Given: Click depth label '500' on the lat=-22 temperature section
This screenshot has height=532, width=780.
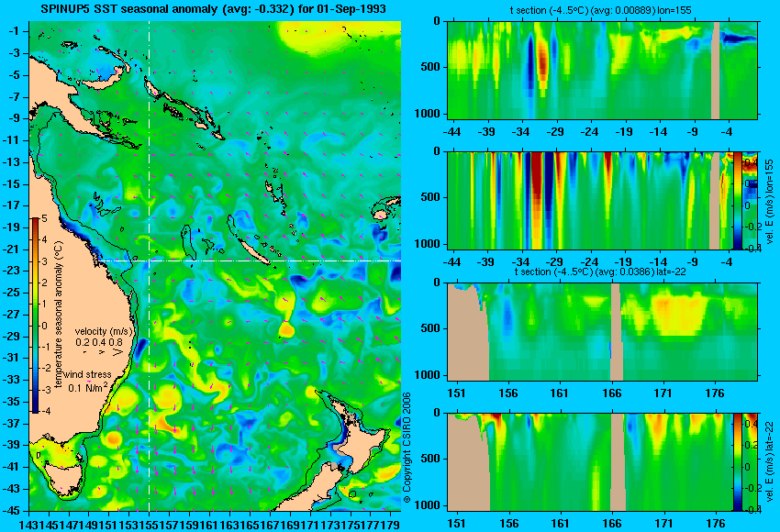Looking at the screenshot, I should click(x=430, y=328).
